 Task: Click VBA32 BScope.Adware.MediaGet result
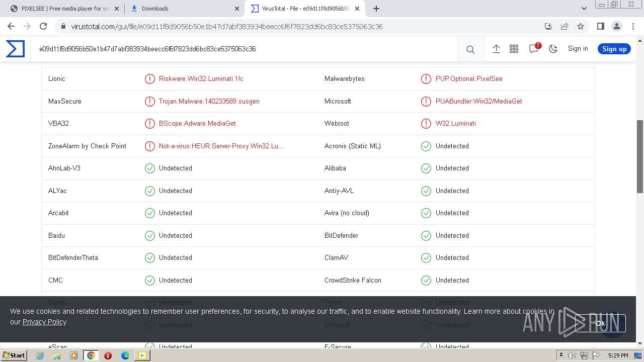(x=197, y=123)
